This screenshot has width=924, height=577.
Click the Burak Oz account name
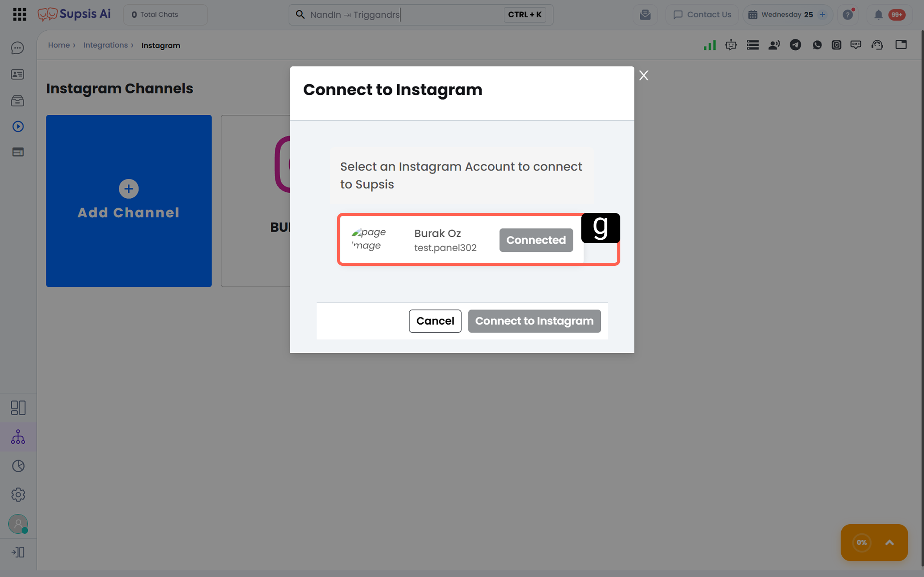[438, 233]
